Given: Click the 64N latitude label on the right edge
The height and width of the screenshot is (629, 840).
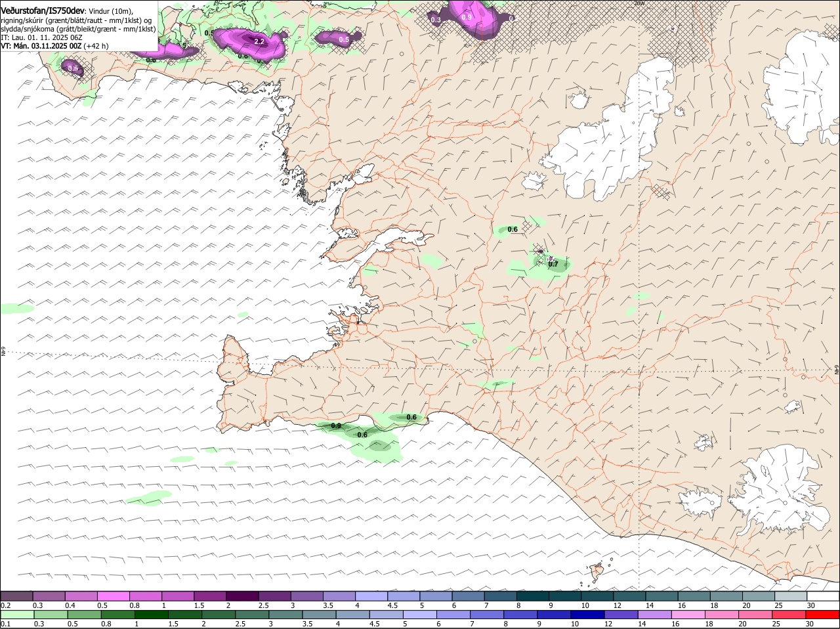Looking at the screenshot, I should tap(836, 371).
